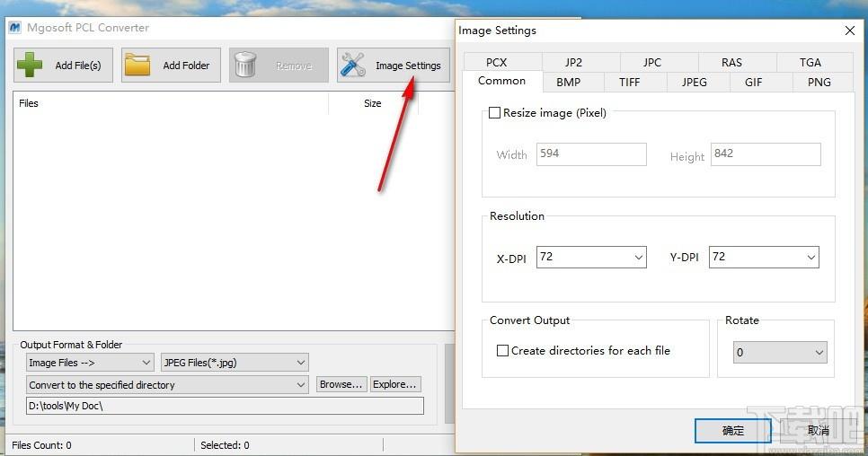
Task: Open the JPEG Files(*.jpg) type dropdown
Action: pyautogui.click(x=235, y=363)
